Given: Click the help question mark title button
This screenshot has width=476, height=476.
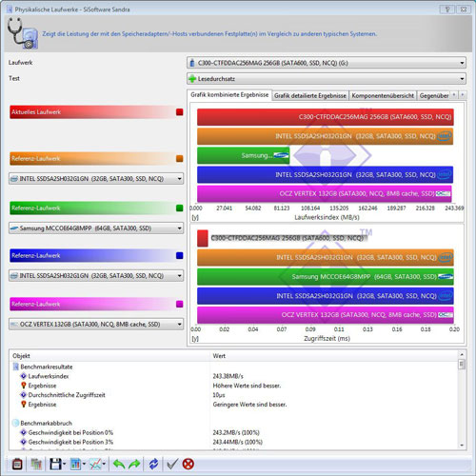Looking at the screenshot, I should click(447, 10).
